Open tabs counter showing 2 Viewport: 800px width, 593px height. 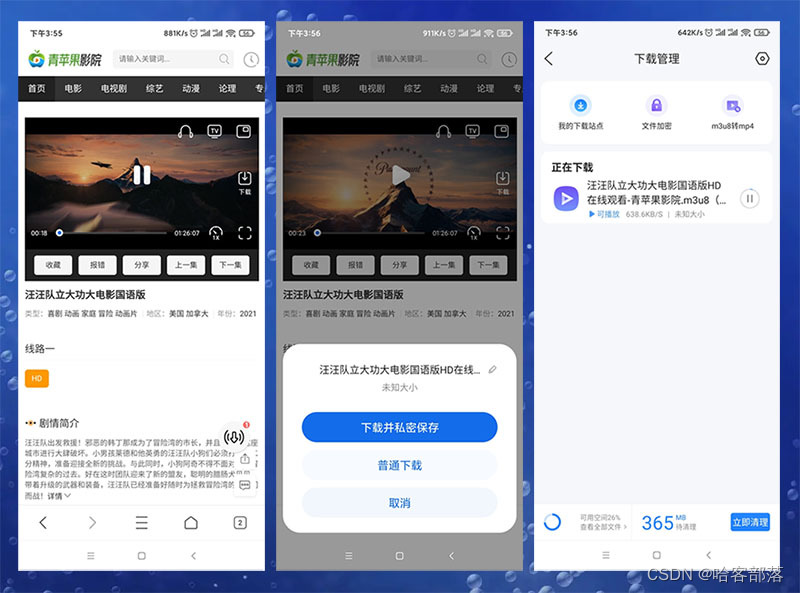[x=240, y=523]
